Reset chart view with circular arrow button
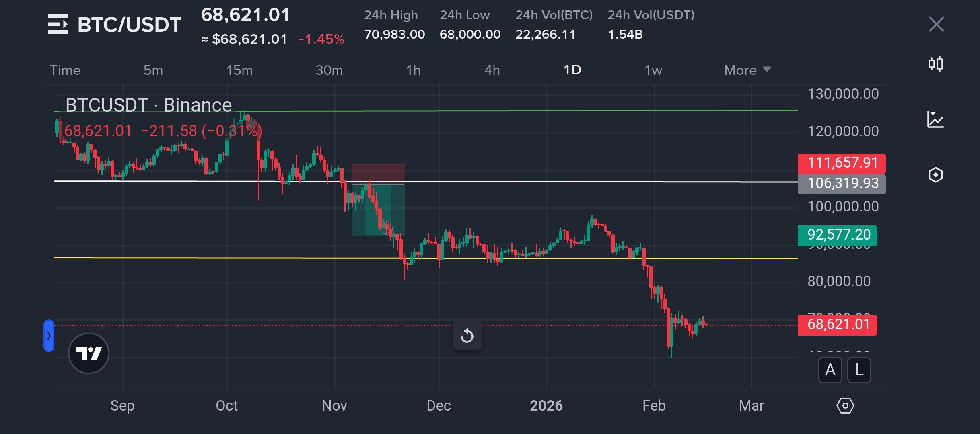Image resolution: width=980 pixels, height=434 pixels. [x=467, y=335]
